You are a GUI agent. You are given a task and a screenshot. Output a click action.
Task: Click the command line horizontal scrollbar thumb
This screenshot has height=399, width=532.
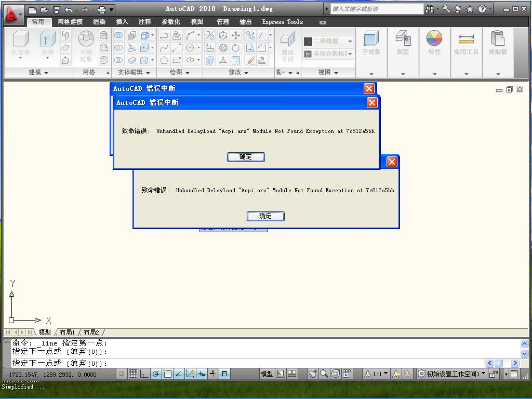point(498,363)
